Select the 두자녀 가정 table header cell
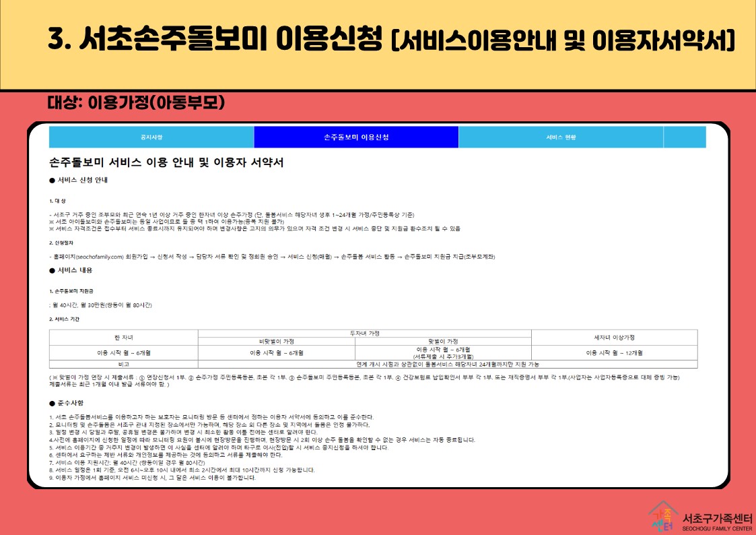Viewport: 756px width, 535px height. [x=364, y=334]
